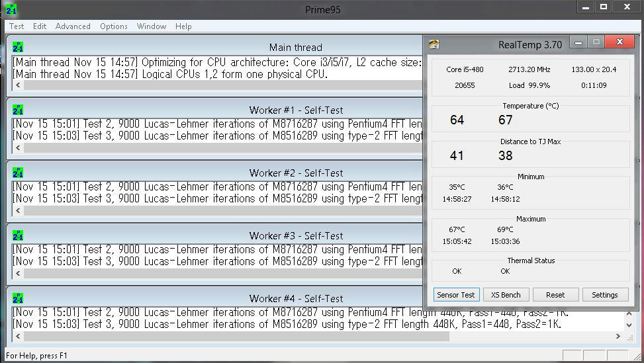Open the Help menu

pos(183,26)
